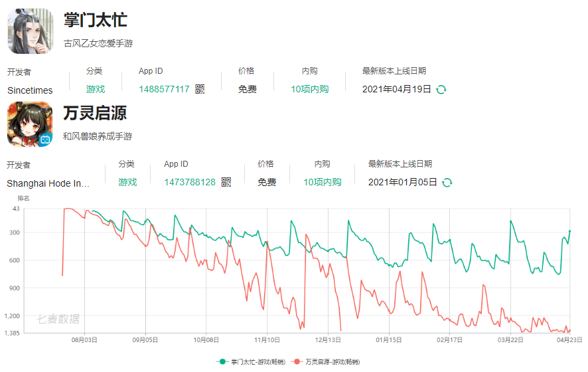Show QR code for App ID 1488577117
This screenshot has width=588, height=372.
pos(200,89)
